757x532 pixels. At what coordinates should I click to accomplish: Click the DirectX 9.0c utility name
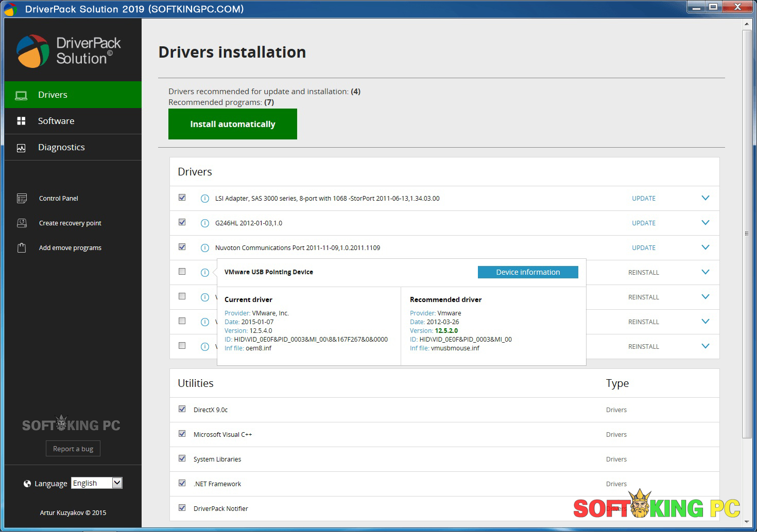coord(211,410)
